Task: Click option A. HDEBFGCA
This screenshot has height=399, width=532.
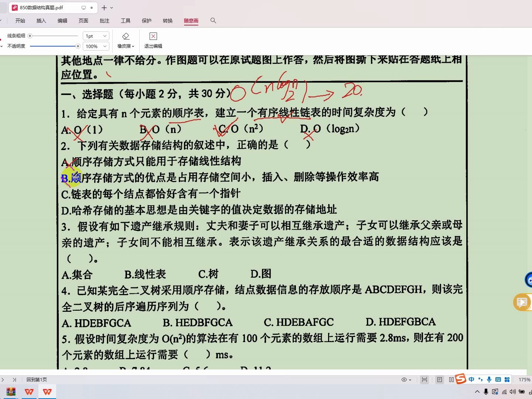Action: 96,323
